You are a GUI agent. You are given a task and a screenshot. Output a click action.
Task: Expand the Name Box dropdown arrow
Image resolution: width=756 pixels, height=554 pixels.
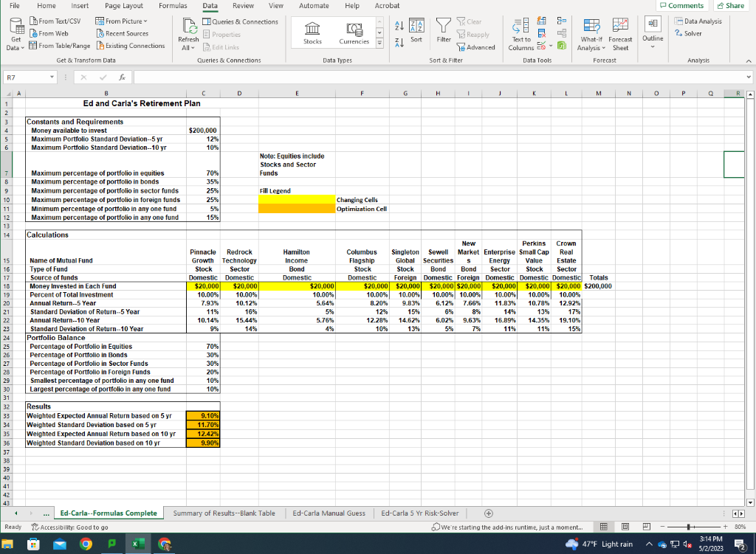(53, 76)
